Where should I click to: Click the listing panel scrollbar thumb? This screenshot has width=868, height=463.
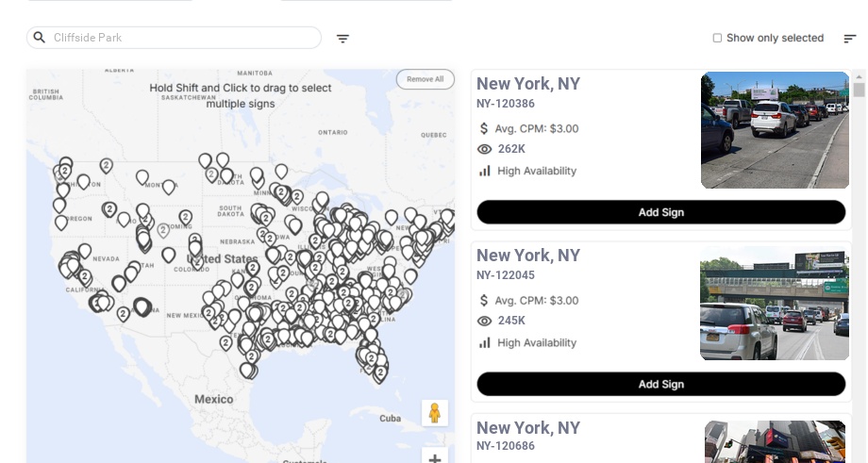[859, 90]
